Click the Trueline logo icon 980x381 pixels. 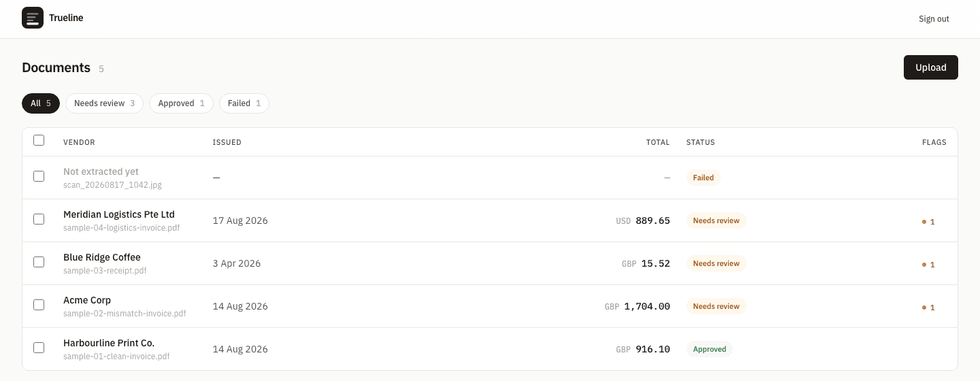[33, 18]
